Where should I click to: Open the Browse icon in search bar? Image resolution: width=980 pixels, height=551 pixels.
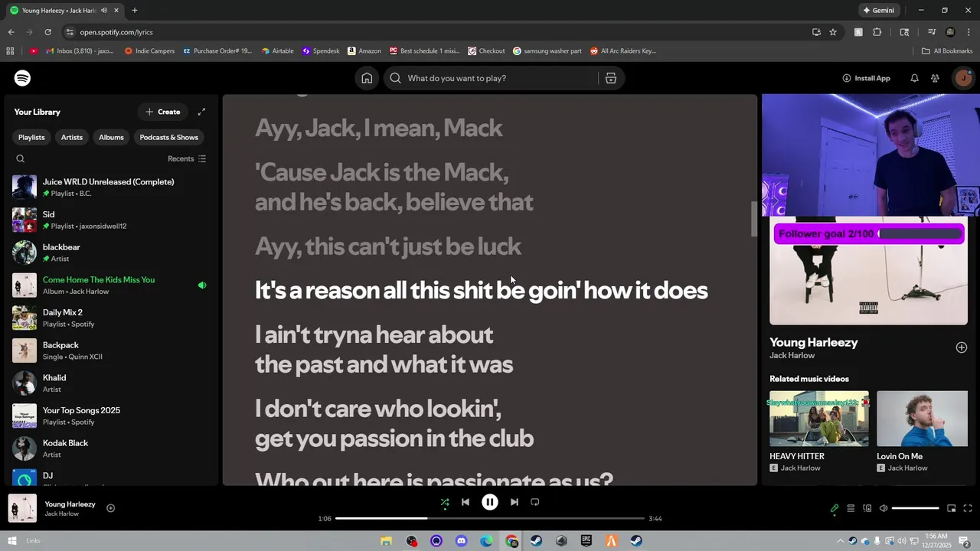611,78
